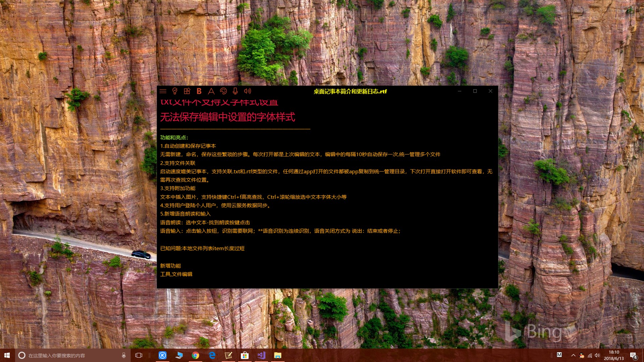Select the font size 'A' icon
This screenshot has height=362, width=644.
[211, 91]
